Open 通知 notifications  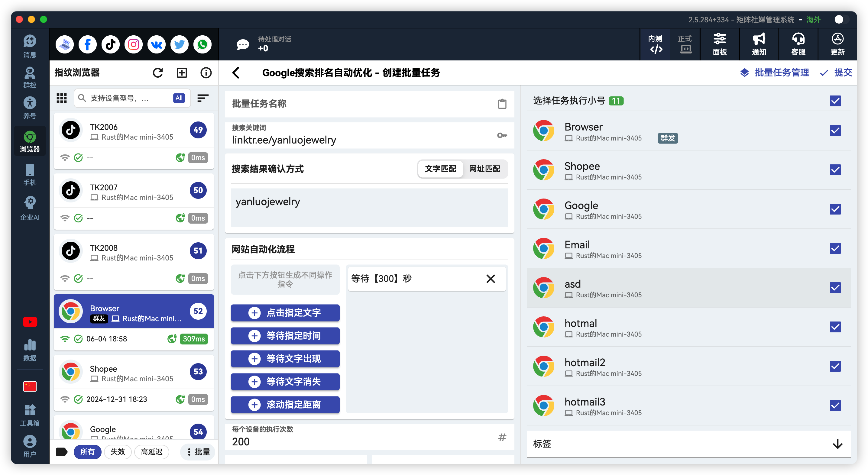tap(759, 44)
